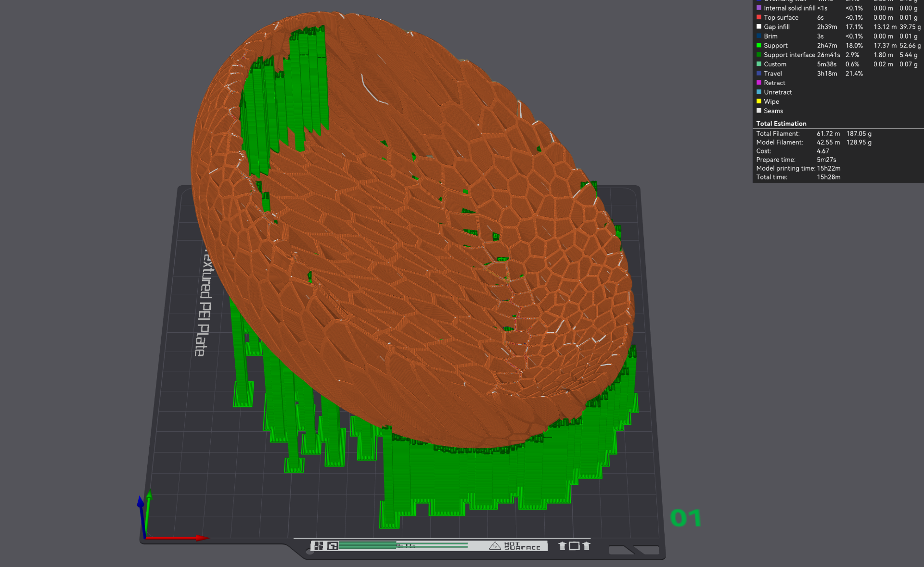Click the Hot Surface warning triangle icon
The image size is (924, 567).
[x=495, y=546]
